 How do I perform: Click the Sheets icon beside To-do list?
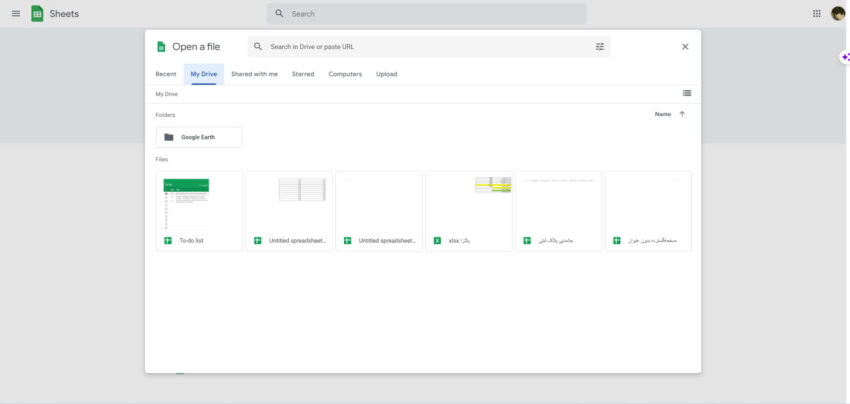168,241
